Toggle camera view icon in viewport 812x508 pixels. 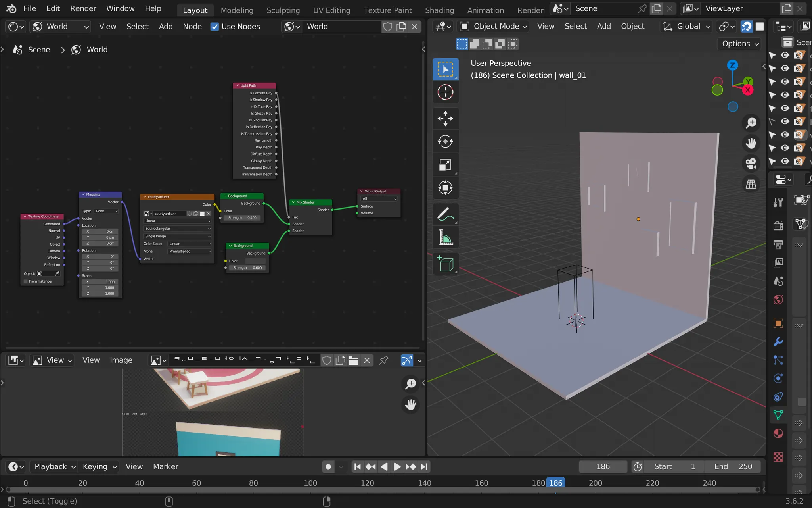(751, 163)
